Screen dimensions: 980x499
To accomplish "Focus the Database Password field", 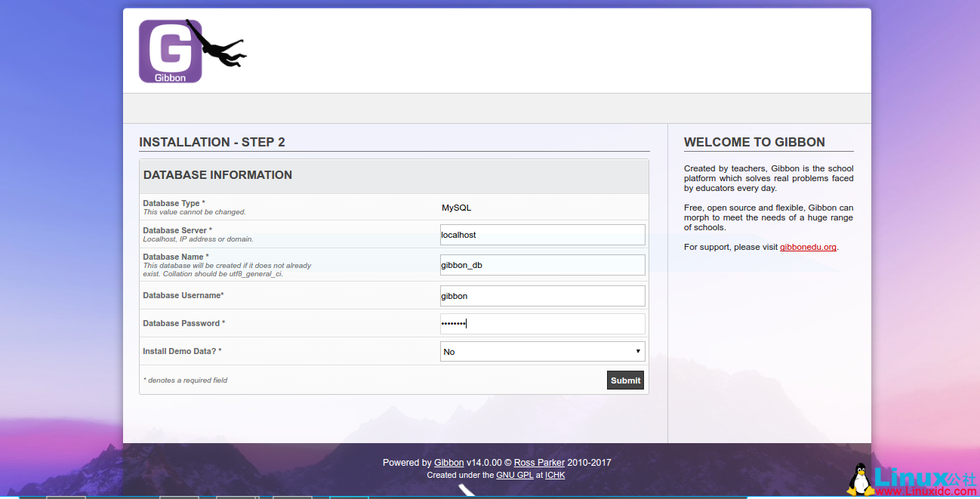I will point(542,323).
